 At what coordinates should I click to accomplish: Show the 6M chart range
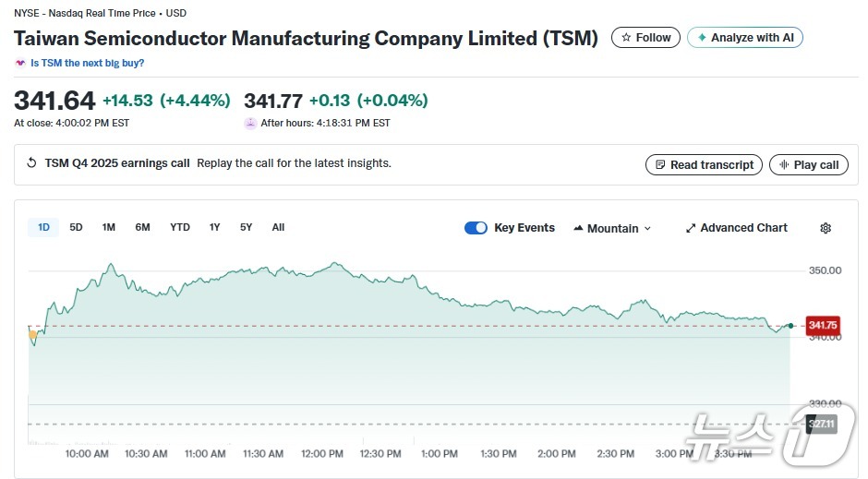(x=142, y=227)
